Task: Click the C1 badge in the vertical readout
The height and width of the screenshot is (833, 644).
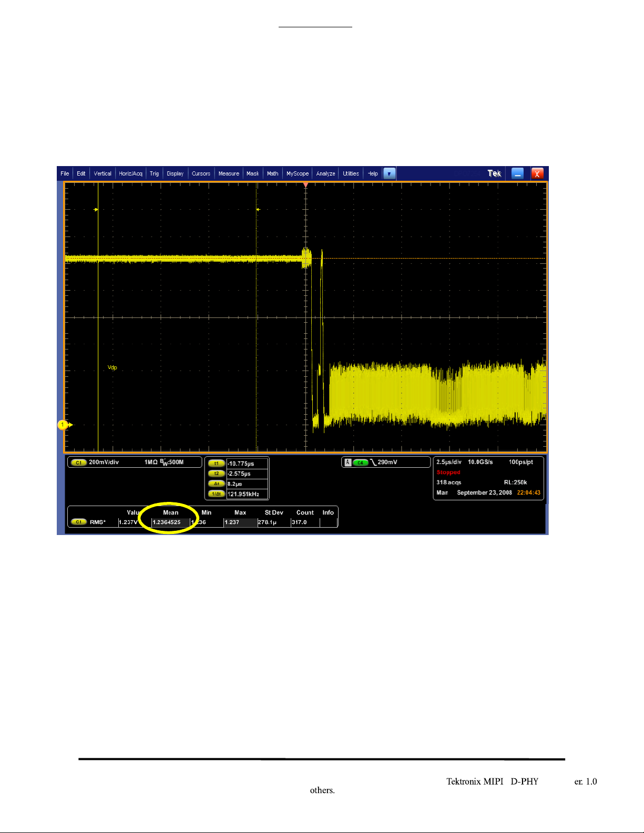Action: (79, 462)
